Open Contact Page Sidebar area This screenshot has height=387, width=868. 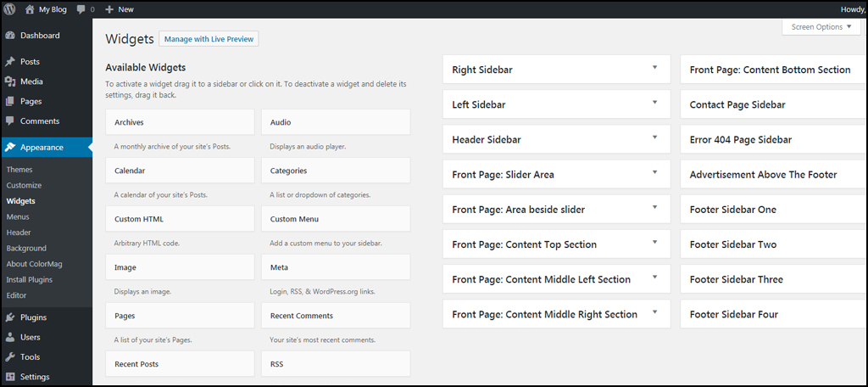click(x=774, y=104)
